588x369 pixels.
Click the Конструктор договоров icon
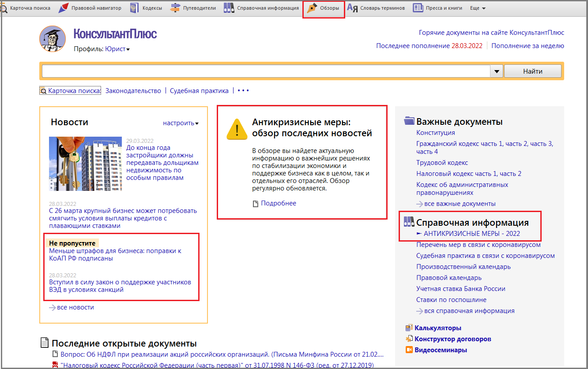coord(409,339)
